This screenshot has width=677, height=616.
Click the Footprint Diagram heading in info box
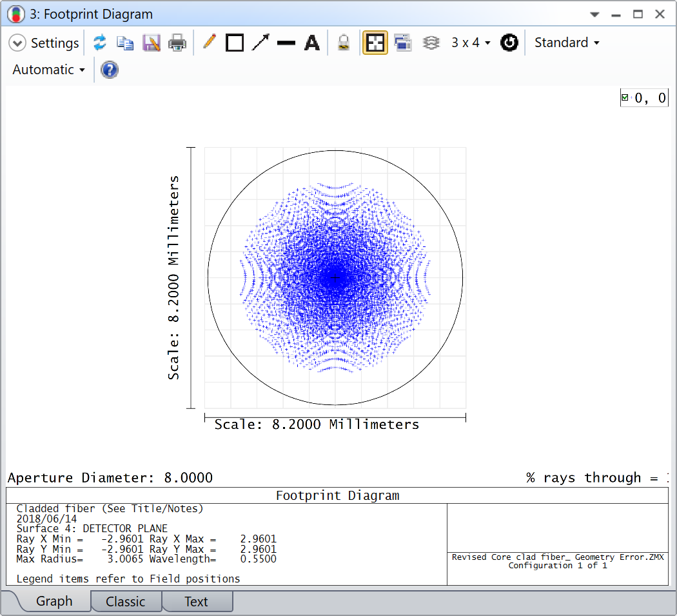tap(338, 495)
